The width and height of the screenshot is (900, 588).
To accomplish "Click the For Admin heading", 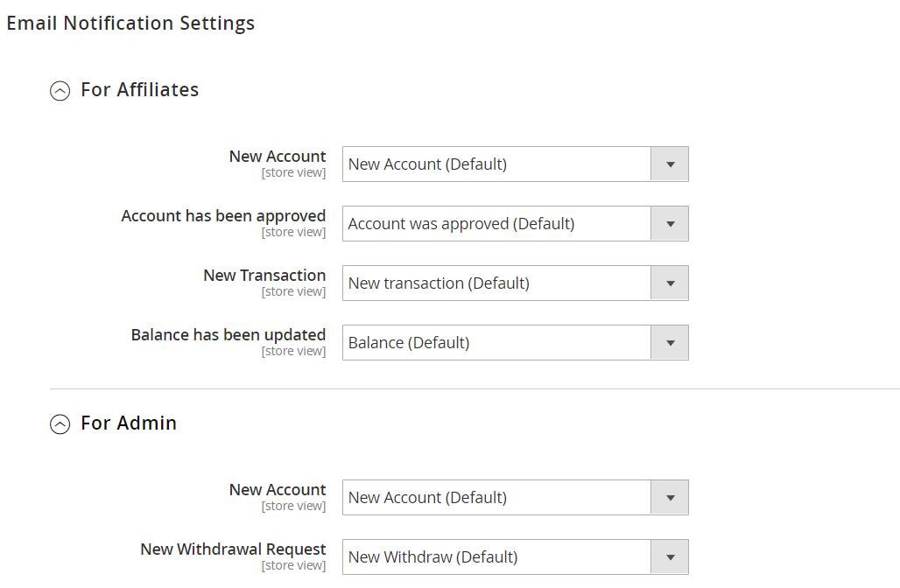I will [x=129, y=423].
